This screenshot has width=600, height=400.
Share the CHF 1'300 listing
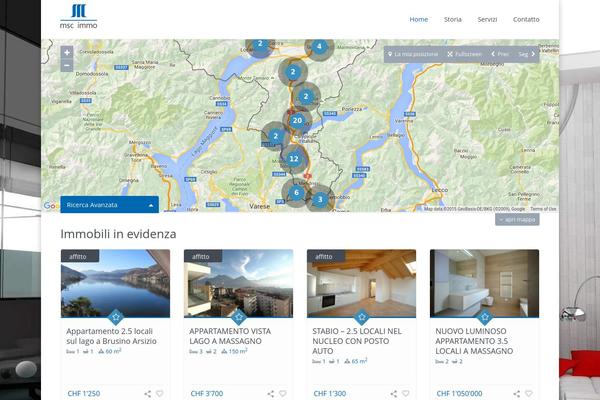(x=393, y=393)
